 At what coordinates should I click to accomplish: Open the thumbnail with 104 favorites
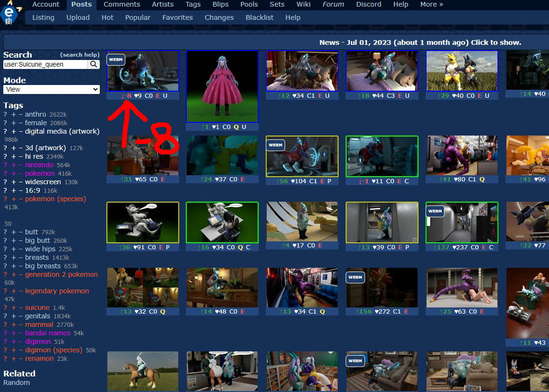point(302,156)
